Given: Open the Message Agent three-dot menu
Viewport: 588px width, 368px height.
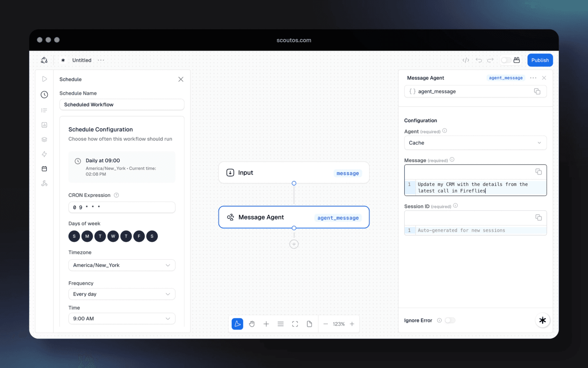Looking at the screenshot, I should (533, 78).
